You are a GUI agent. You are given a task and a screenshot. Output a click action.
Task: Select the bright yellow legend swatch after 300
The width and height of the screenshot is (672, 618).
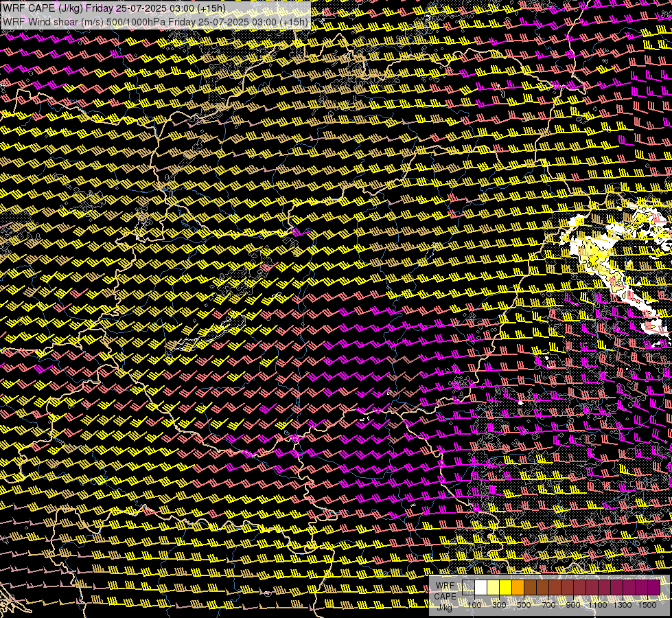tap(506, 587)
